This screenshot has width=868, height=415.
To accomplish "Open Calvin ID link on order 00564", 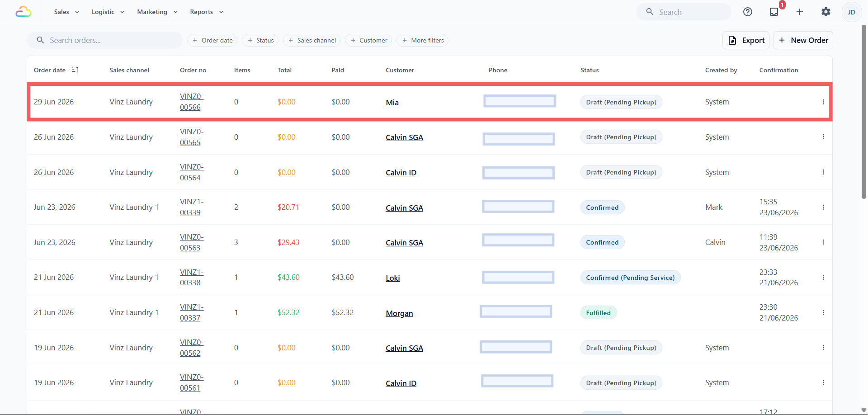I will [401, 173].
